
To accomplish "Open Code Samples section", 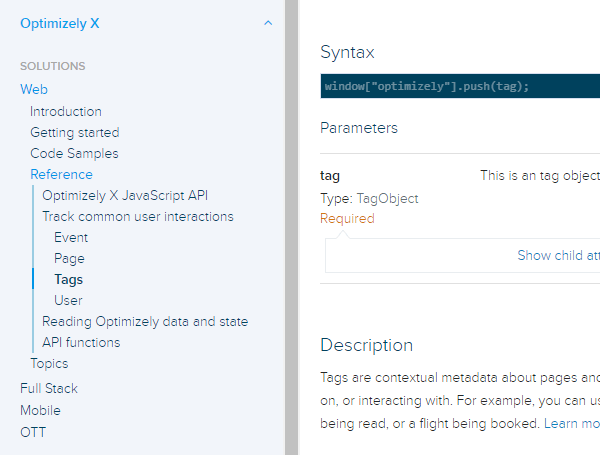I will pyautogui.click(x=74, y=153).
